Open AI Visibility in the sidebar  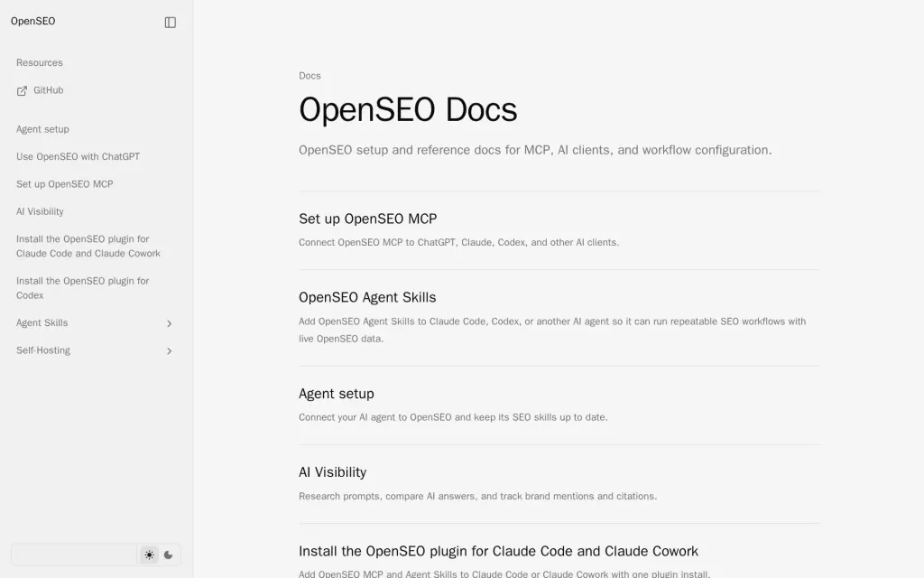point(40,211)
